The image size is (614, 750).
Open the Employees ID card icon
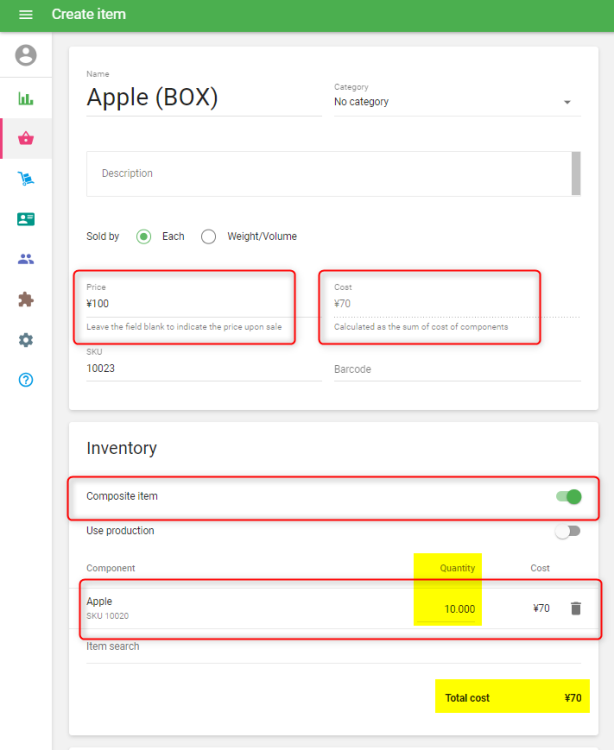[x=26, y=219]
